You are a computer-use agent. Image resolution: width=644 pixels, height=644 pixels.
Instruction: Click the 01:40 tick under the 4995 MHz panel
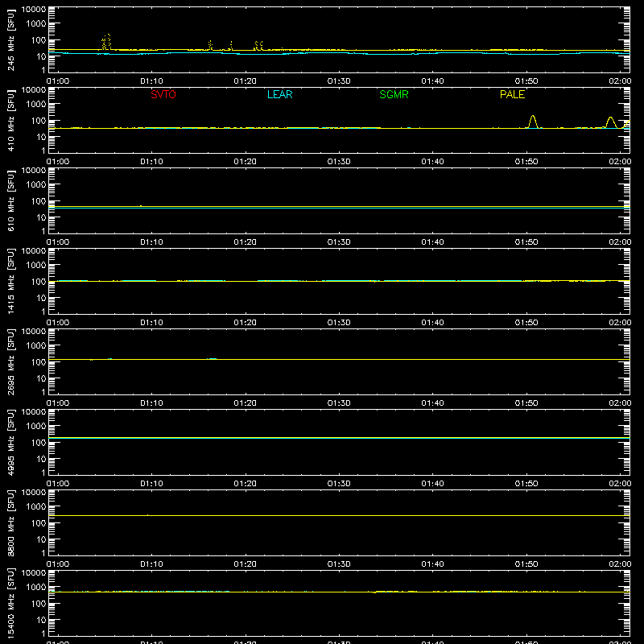[x=432, y=484]
